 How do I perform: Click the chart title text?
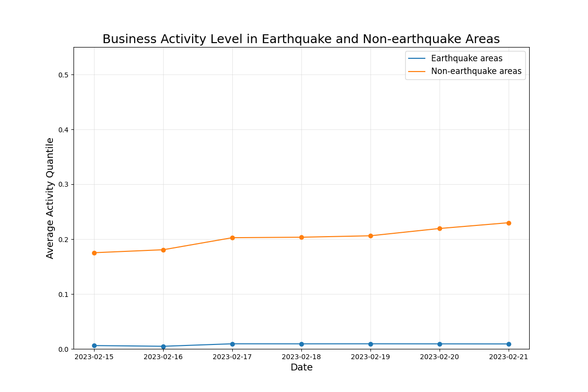point(301,39)
